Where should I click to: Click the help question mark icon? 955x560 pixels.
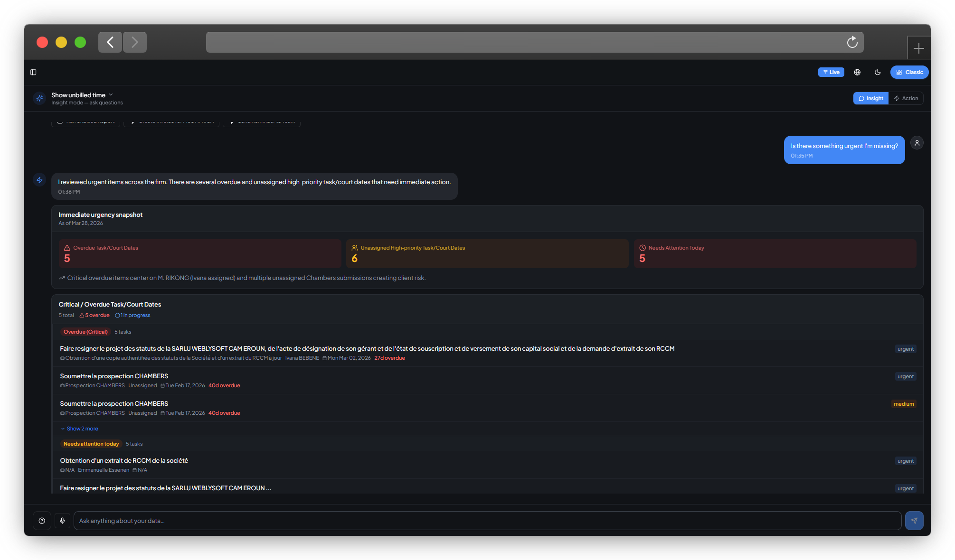pos(42,521)
